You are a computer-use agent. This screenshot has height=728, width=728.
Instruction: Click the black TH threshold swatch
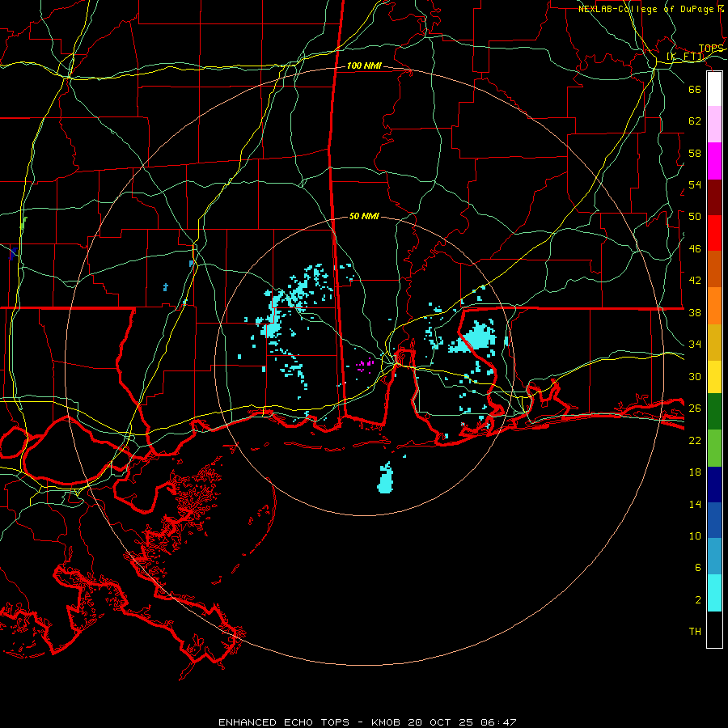pos(714,629)
